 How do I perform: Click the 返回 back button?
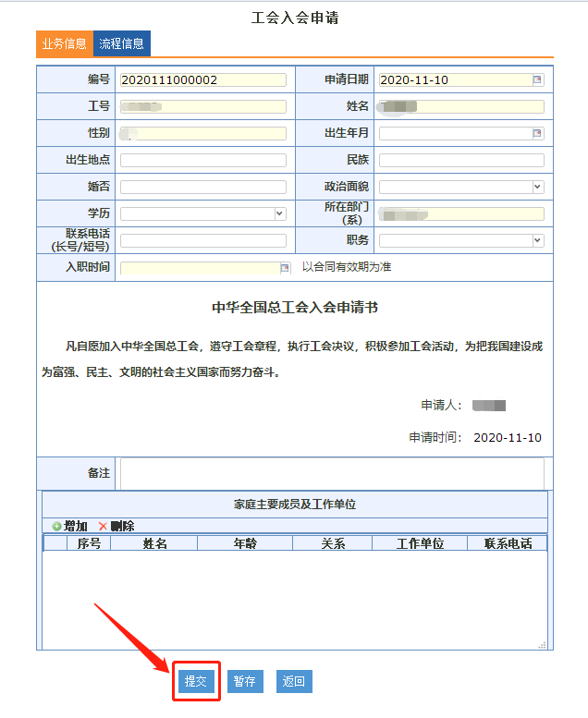point(294,682)
